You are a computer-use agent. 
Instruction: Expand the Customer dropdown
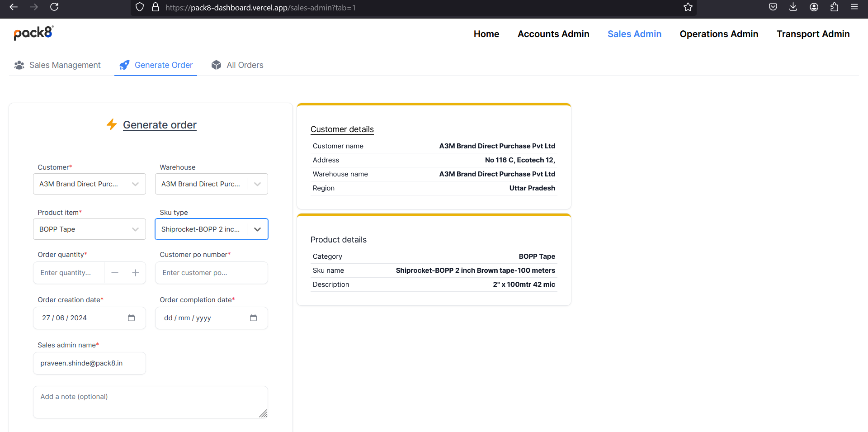[135, 184]
